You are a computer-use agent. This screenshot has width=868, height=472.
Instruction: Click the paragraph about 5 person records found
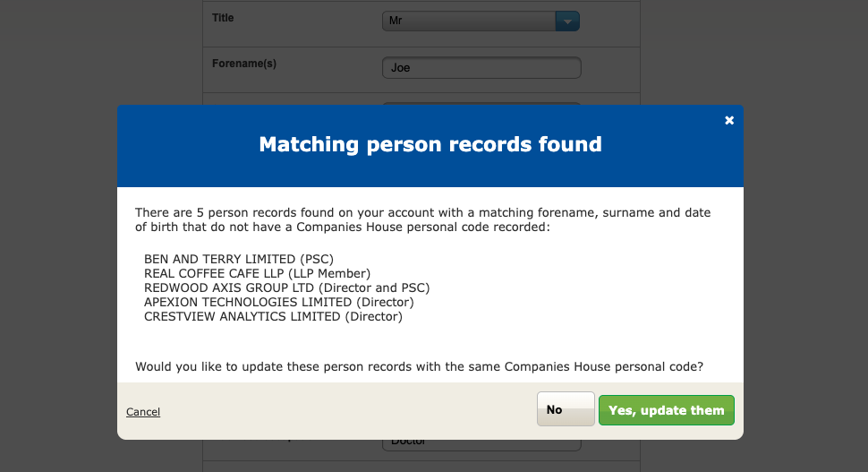(x=423, y=220)
